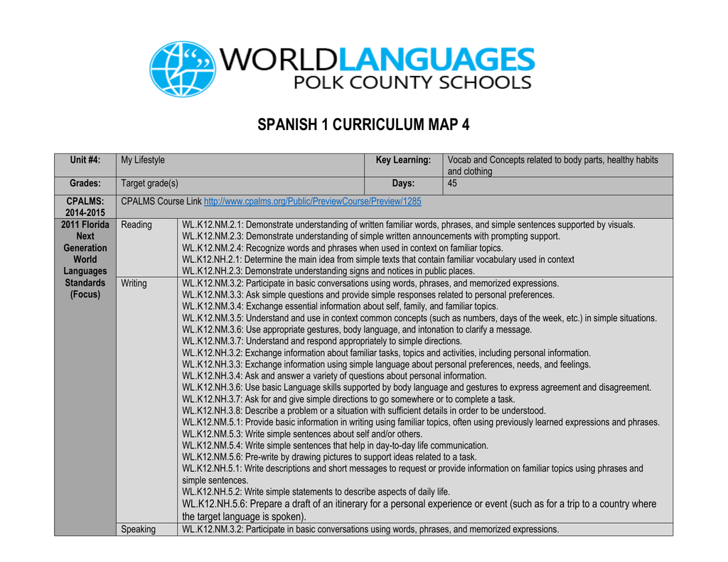Click the Days value 45
Image resolution: width=728 pixels, height=562 pixels.
tap(452, 184)
